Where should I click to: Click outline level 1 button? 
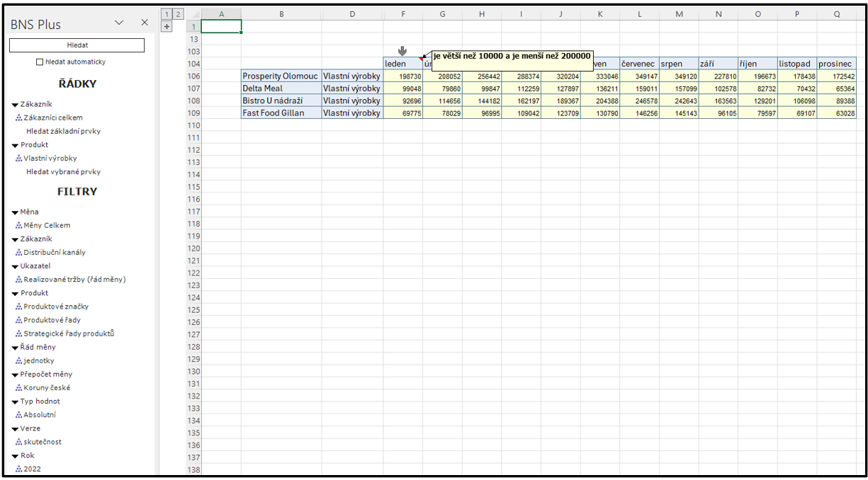pos(167,14)
